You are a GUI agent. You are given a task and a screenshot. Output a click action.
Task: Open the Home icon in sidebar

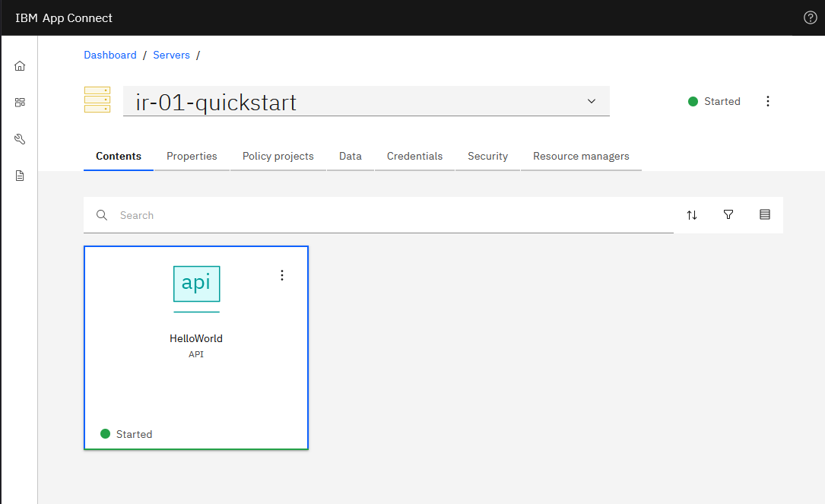pos(20,66)
